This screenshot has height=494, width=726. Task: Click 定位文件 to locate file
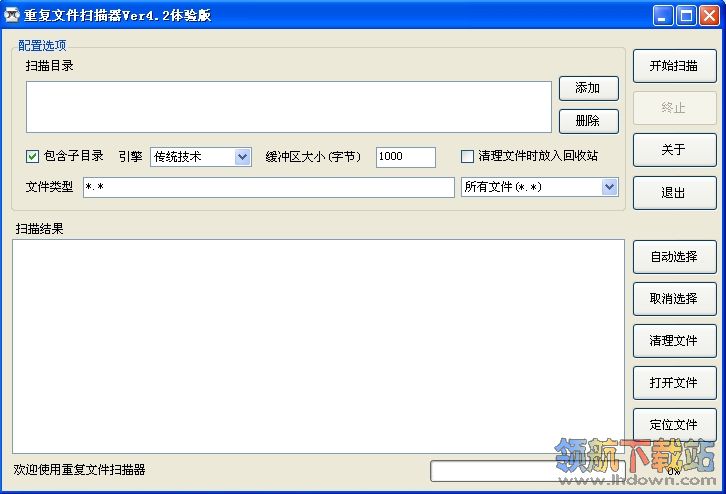pos(674,425)
